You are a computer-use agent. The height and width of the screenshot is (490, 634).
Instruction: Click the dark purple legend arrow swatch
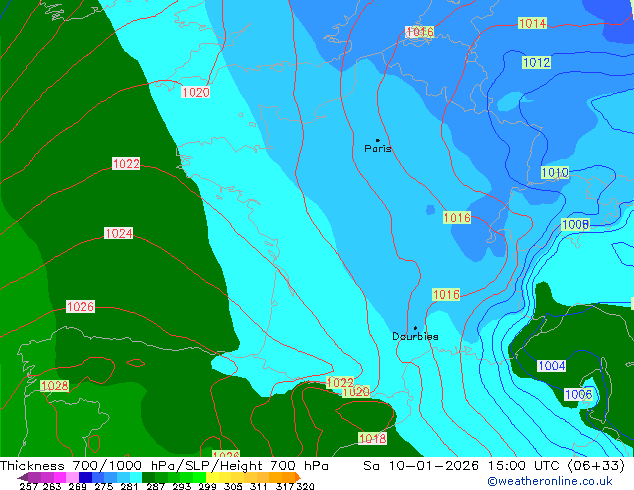point(23,477)
